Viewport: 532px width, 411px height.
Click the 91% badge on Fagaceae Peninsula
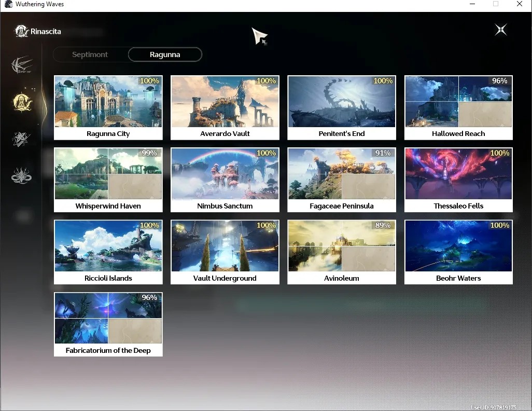click(x=383, y=153)
